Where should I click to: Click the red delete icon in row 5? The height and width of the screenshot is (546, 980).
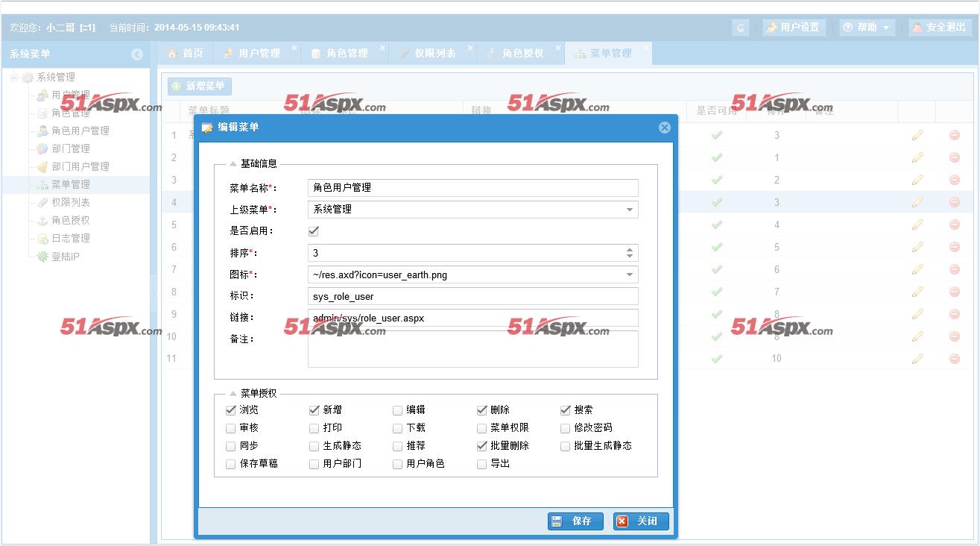point(954,225)
